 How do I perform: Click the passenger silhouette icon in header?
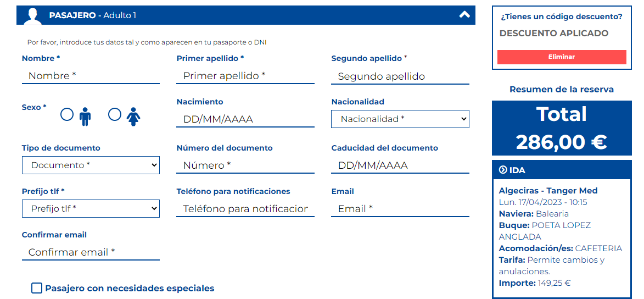point(33,15)
